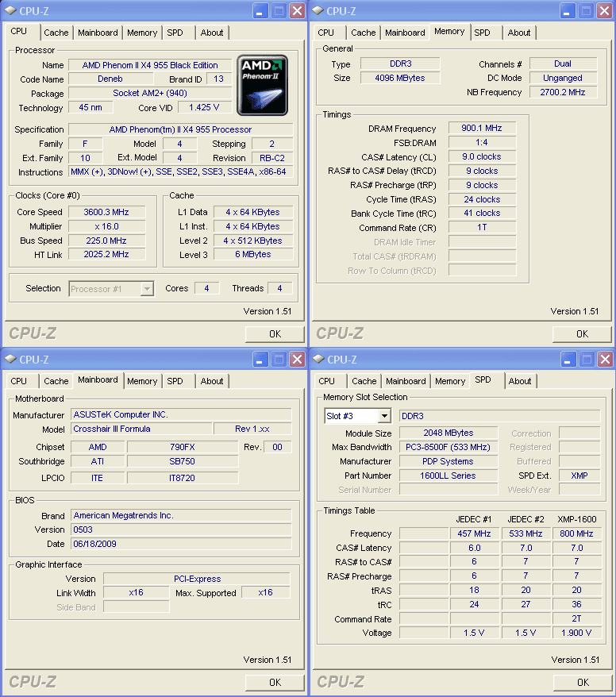Click the NB Frequency value 2700.2 MHz
Viewport: 616px width, 697px height.
click(x=563, y=92)
